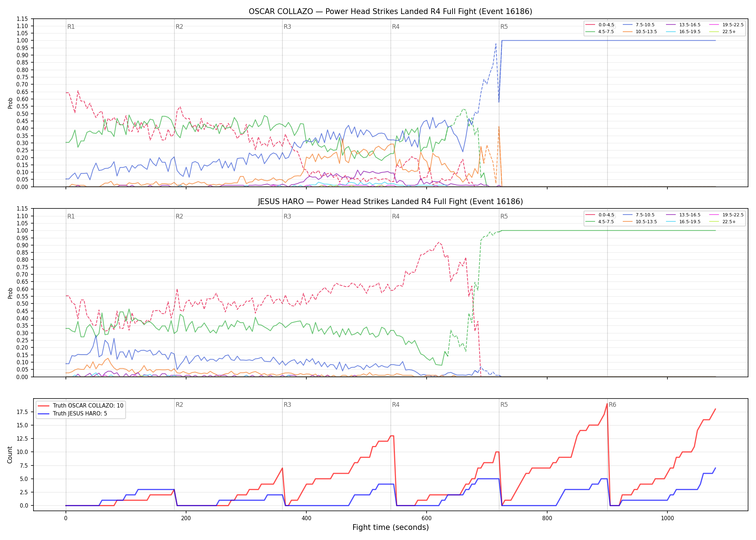Select the 'Fight time (seconds)' axis label

point(391,527)
